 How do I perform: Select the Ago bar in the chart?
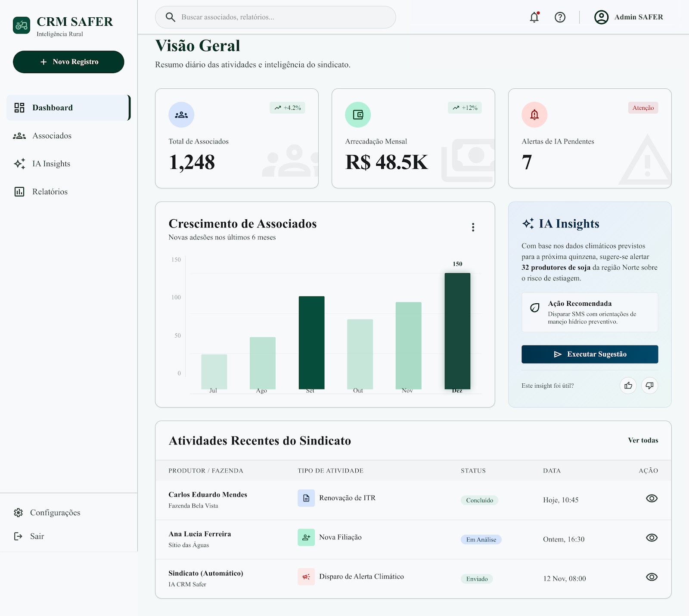263,363
